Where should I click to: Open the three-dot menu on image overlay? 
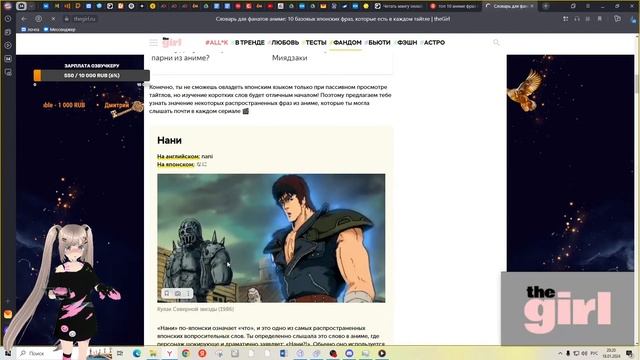188,293
